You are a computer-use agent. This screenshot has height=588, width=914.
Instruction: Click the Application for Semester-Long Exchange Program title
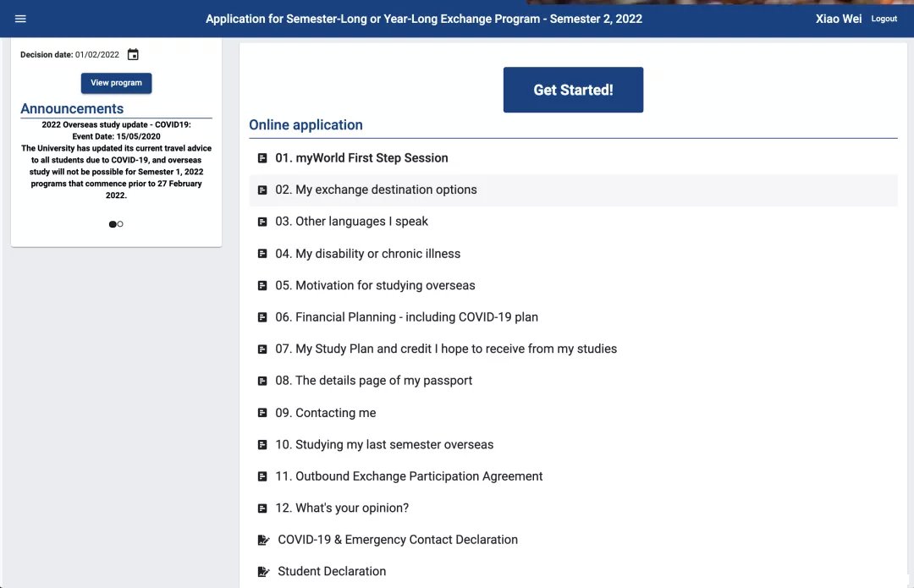424,19
